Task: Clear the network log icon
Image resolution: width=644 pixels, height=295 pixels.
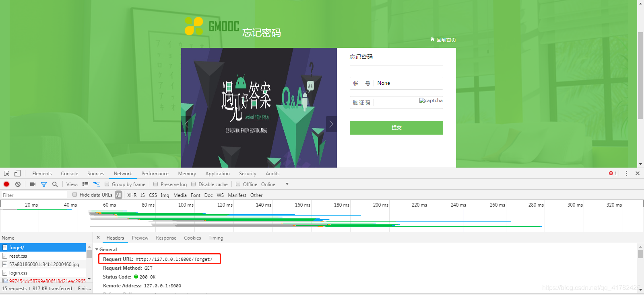Action: click(18, 184)
